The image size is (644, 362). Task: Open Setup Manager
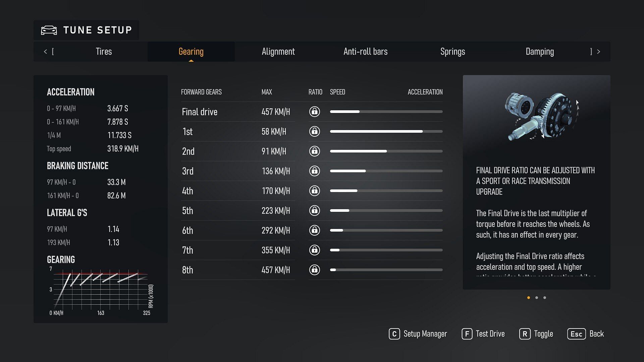pyautogui.click(x=417, y=334)
